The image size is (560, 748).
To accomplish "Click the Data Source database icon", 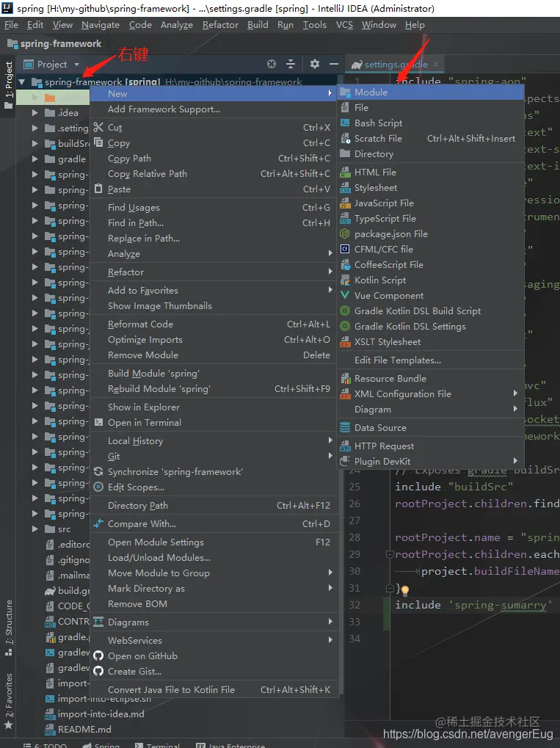I will click(345, 428).
